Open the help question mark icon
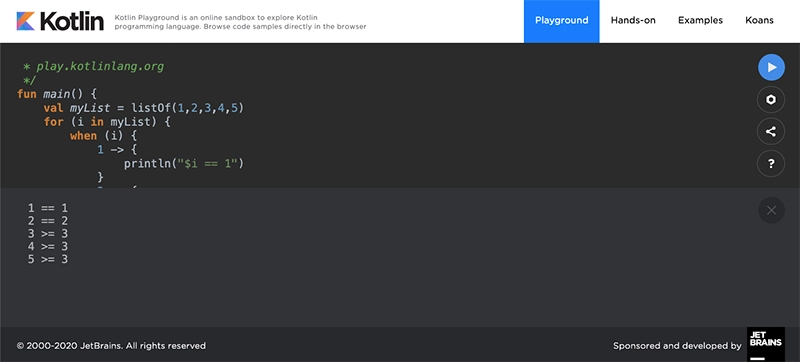 click(771, 164)
